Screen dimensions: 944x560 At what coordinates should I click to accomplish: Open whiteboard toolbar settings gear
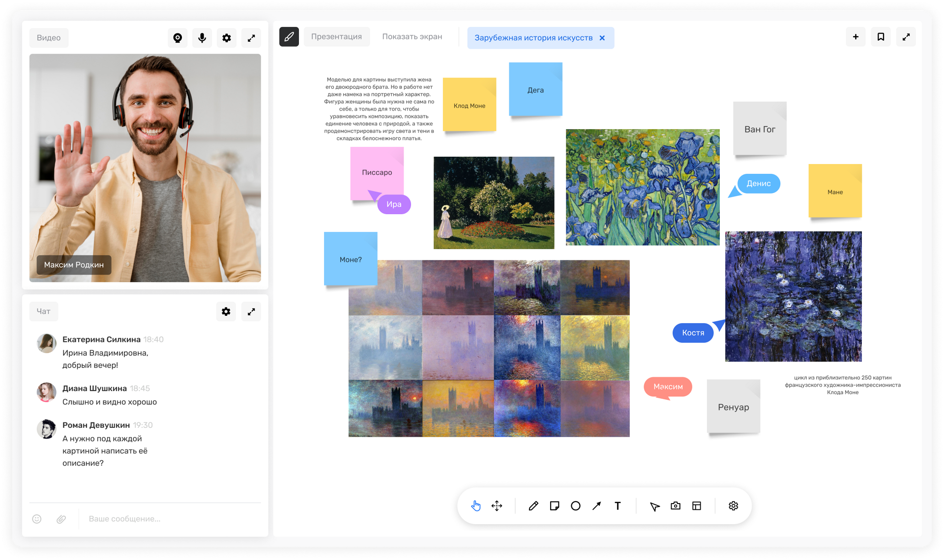(x=733, y=506)
